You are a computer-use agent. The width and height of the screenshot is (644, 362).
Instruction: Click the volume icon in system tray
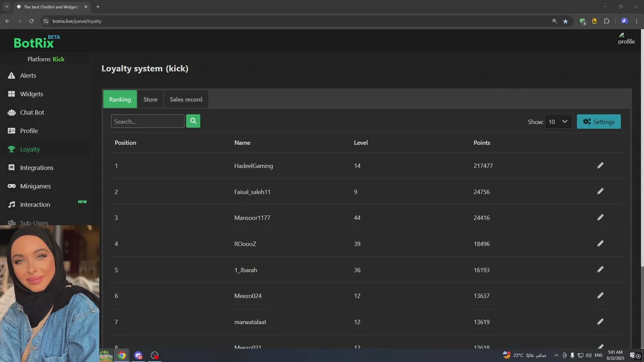pyautogui.click(x=588, y=355)
